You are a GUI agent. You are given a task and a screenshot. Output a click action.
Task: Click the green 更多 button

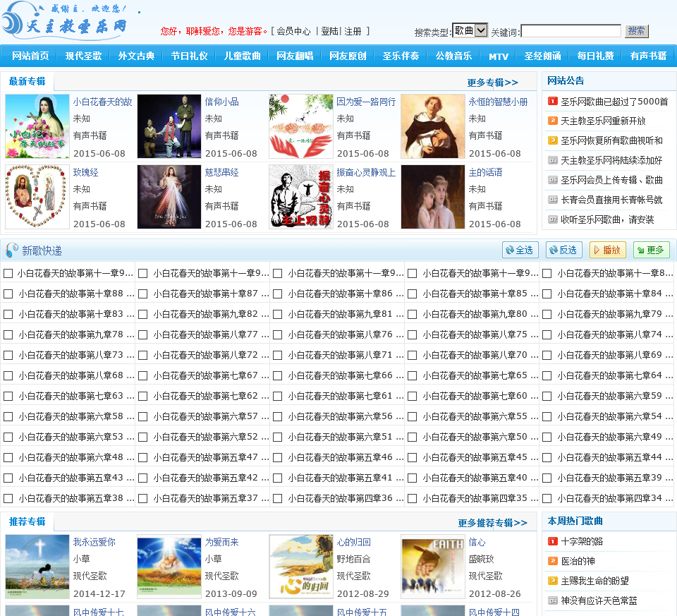click(x=651, y=250)
